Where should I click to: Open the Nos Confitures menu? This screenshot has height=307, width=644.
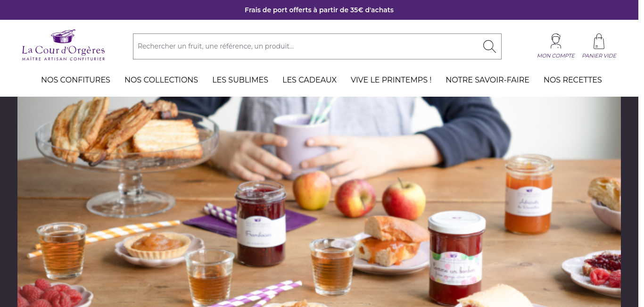(75, 80)
